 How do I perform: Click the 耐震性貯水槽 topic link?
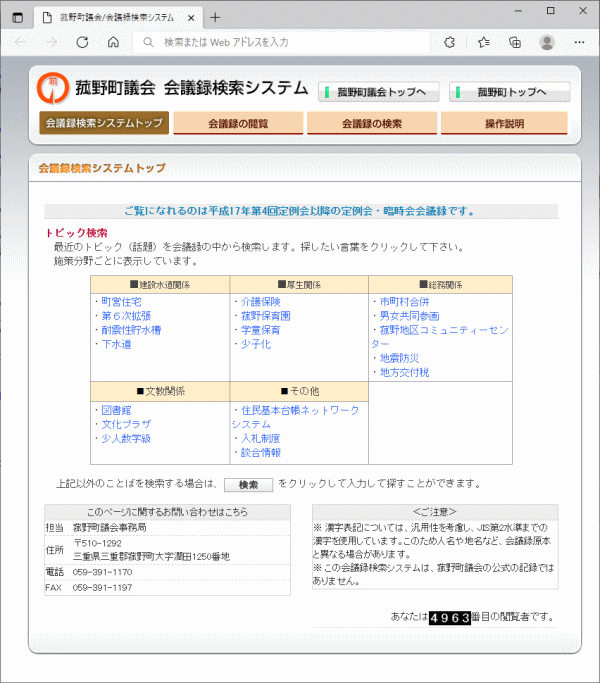click(x=131, y=330)
